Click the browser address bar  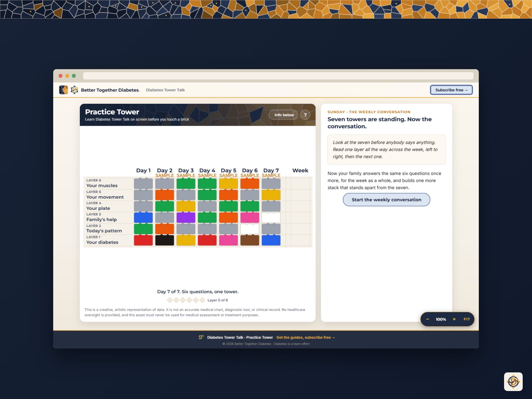coord(278,76)
